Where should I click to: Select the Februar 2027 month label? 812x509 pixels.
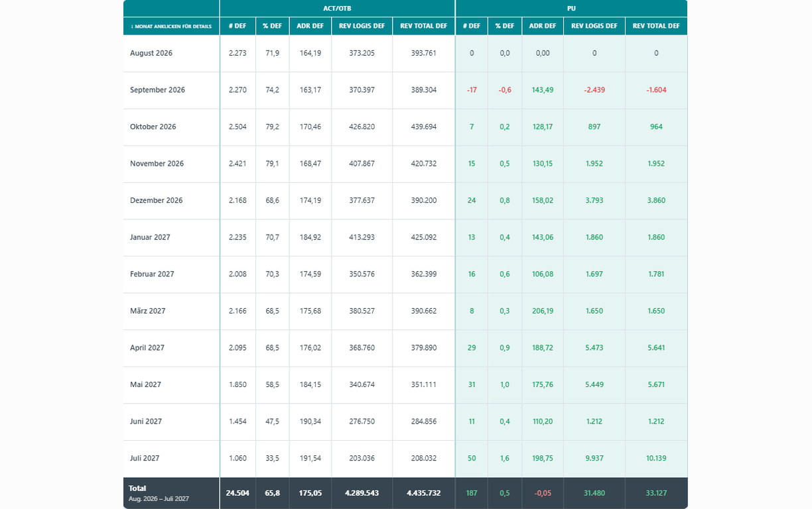click(x=152, y=274)
